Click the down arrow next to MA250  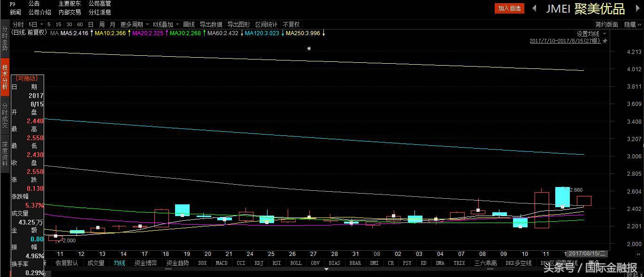[x=323, y=33]
